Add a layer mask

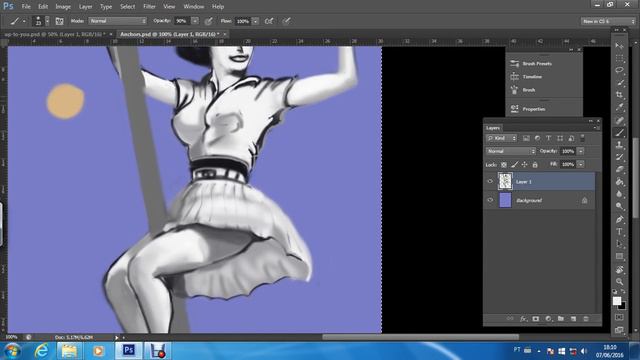tap(536, 319)
